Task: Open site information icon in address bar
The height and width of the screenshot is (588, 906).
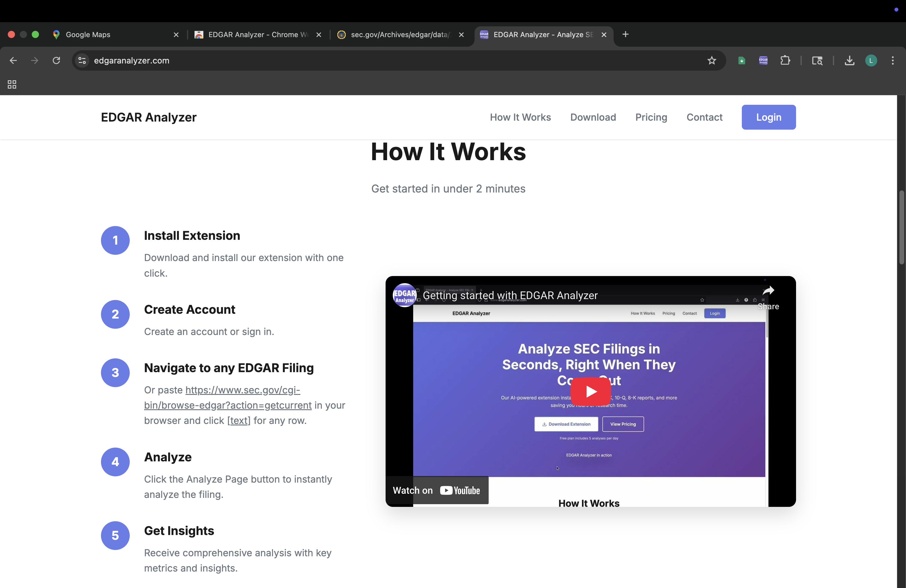Action: (82, 60)
